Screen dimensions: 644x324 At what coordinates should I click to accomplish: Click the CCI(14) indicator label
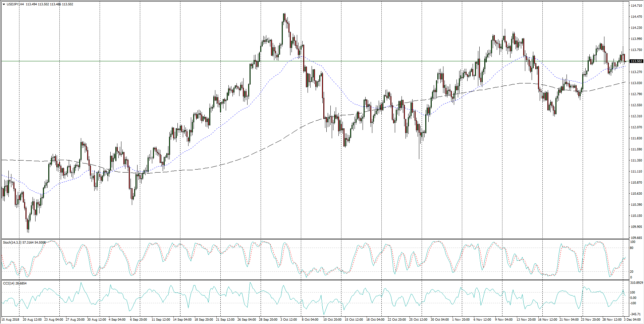9,283
